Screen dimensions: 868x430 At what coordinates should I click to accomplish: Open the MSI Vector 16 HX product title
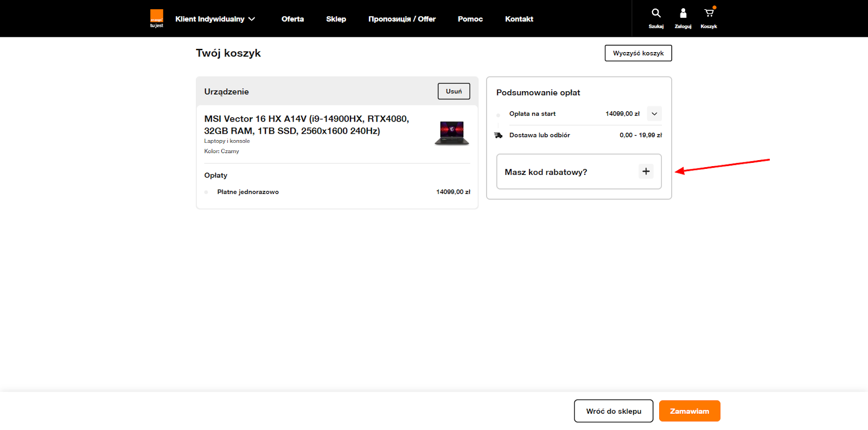click(x=307, y=125)
